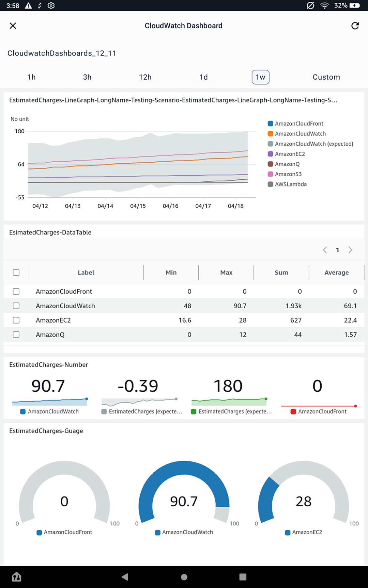This screenshot has height=588, width=368.
Task: Tap the warning triangle status icon
Action: (x=29, y=5)
